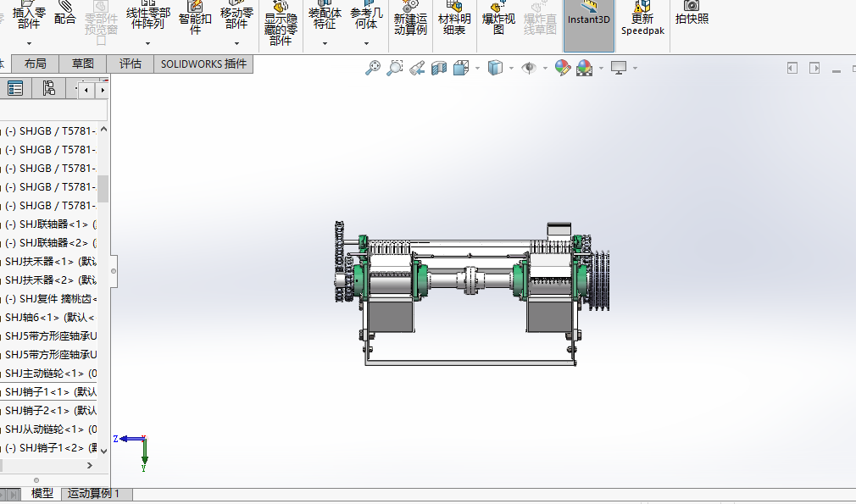Click Previous View icon
Screen dimensions: 856x504
(x=417, y=68)
